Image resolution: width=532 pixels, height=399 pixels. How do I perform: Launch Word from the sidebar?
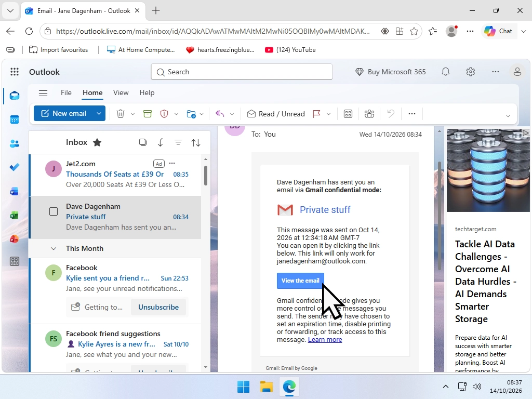click(14, 192)
